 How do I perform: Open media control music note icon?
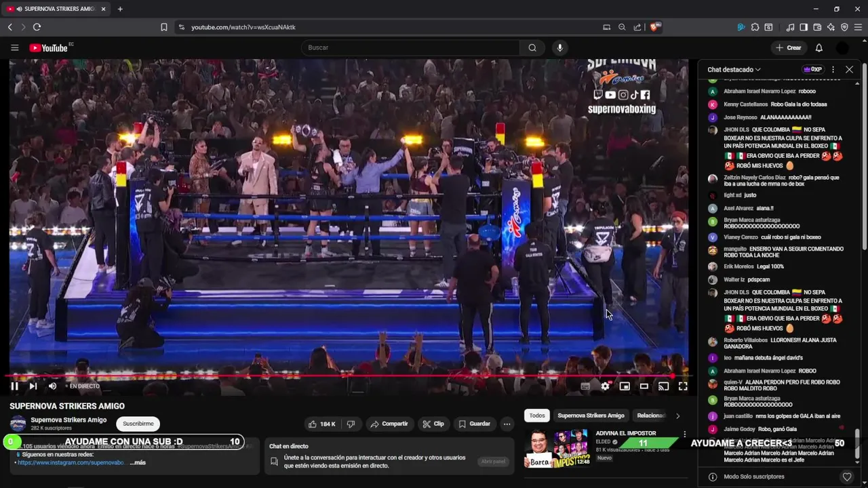(x=790, y=27)
